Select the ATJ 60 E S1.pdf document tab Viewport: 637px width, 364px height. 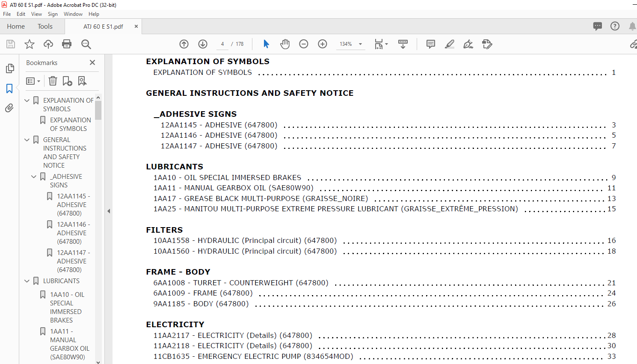pos(103,27)
